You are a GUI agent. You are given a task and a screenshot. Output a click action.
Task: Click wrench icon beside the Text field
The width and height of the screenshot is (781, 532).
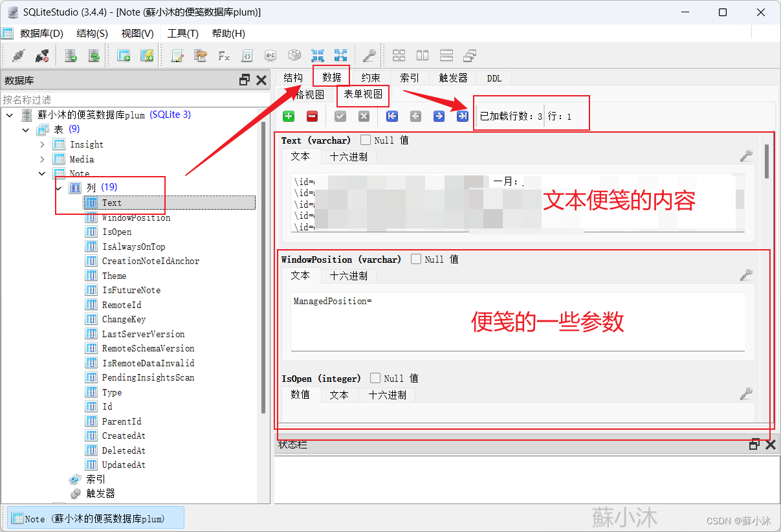click(x=746, y=156)
